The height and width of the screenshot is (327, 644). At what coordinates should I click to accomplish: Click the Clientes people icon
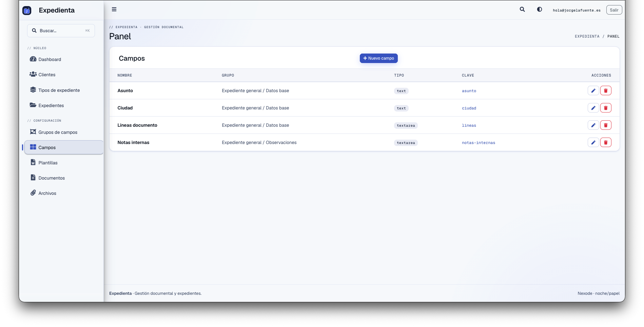33,74
